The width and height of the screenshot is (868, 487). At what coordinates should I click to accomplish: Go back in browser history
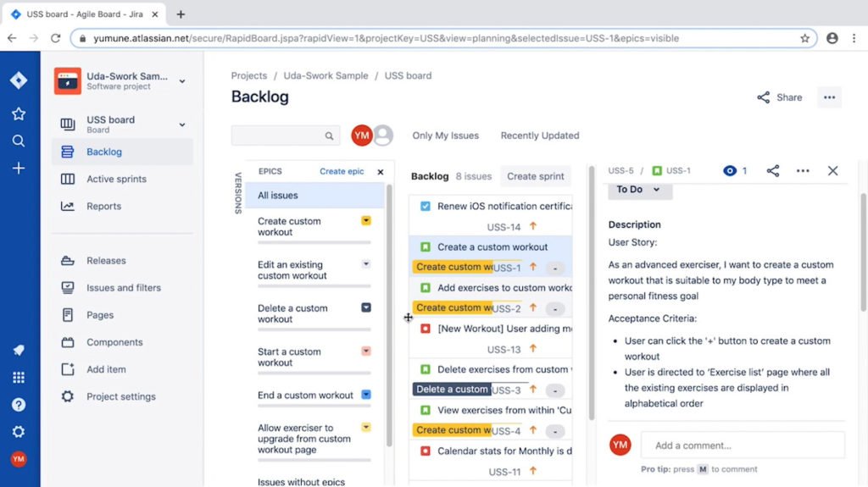12,38
